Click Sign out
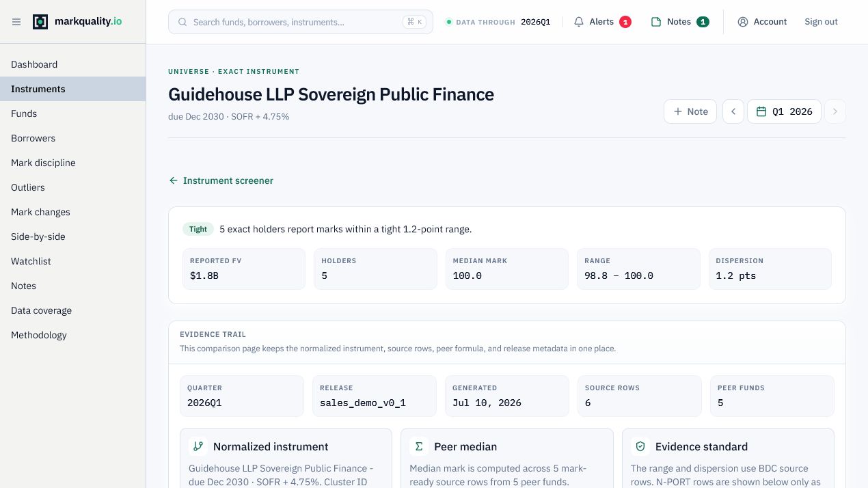 click(x=821, y=22)
